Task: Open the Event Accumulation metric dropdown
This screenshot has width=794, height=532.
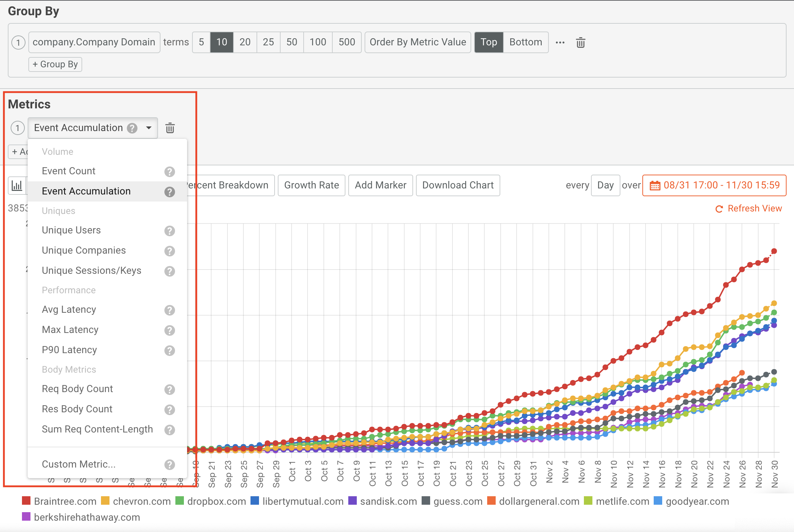Action: pyautogui.click(x=148, y=128)
